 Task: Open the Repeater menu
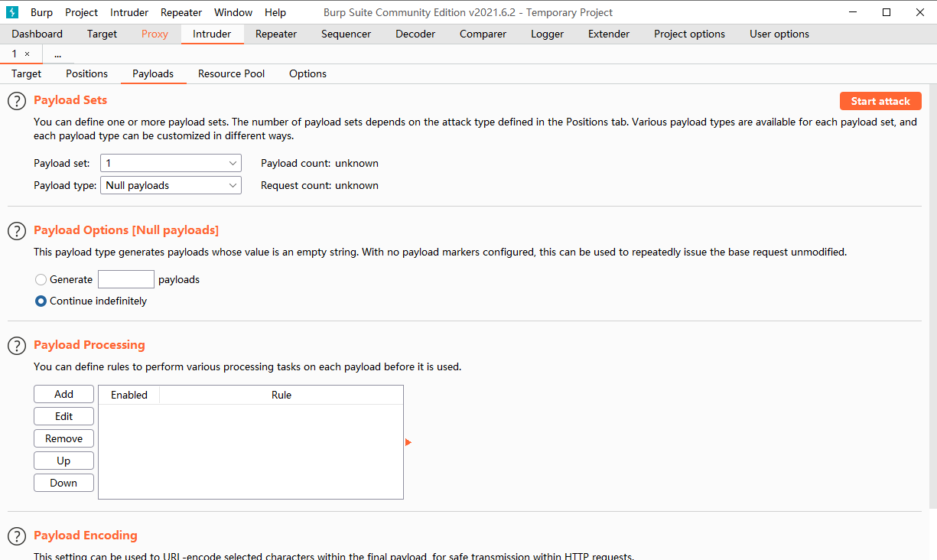pyautogui.click(x=181, y=12)
